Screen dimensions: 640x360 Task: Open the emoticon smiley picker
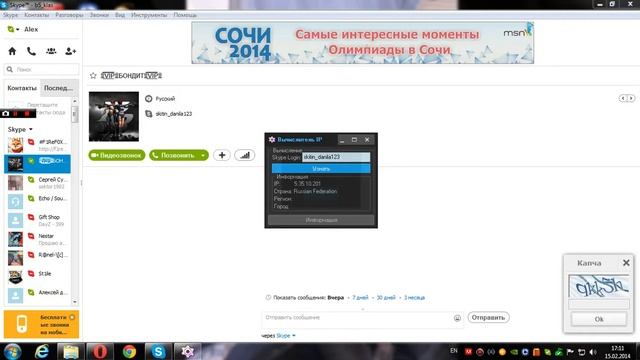click(457, 318)
